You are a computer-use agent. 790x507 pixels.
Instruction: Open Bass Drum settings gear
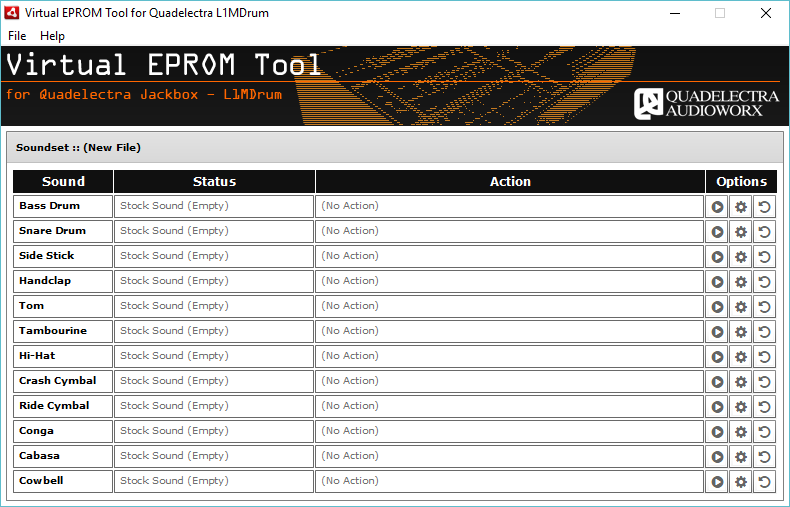click(x=741, y=207)
